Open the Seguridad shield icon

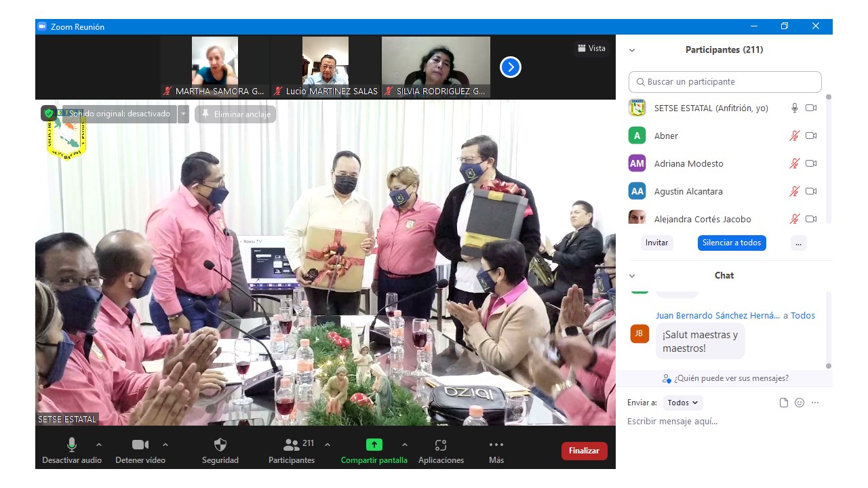coord(220,445)
